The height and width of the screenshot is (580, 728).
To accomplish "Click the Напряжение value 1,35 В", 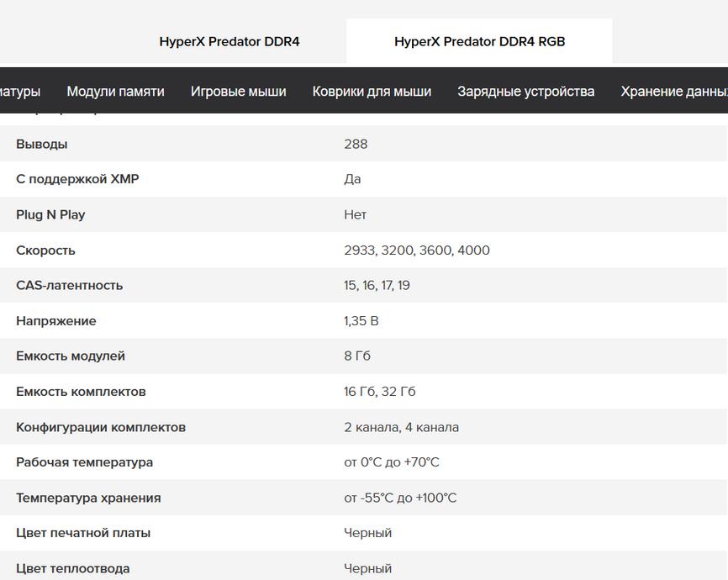I will tap(361, 321).
